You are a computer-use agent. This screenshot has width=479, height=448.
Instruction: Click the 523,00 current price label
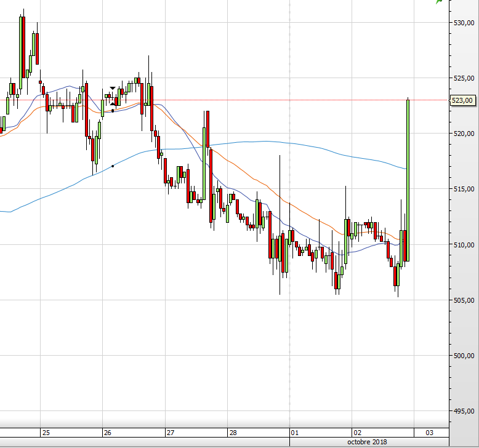coord(462,100)
